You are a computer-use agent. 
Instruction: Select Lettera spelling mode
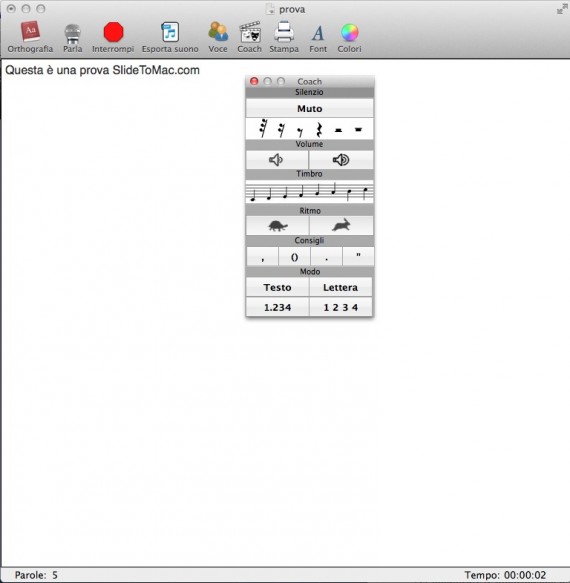(x=341, y=287)
